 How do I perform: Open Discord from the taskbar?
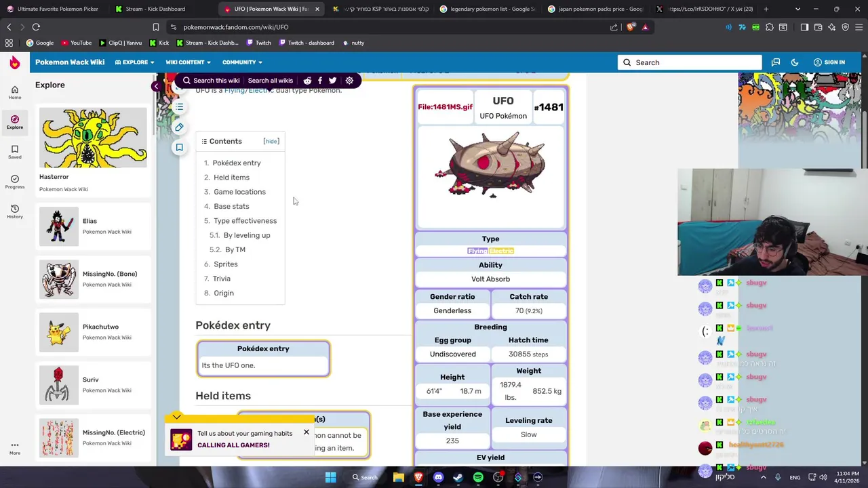tap(438, 477)
